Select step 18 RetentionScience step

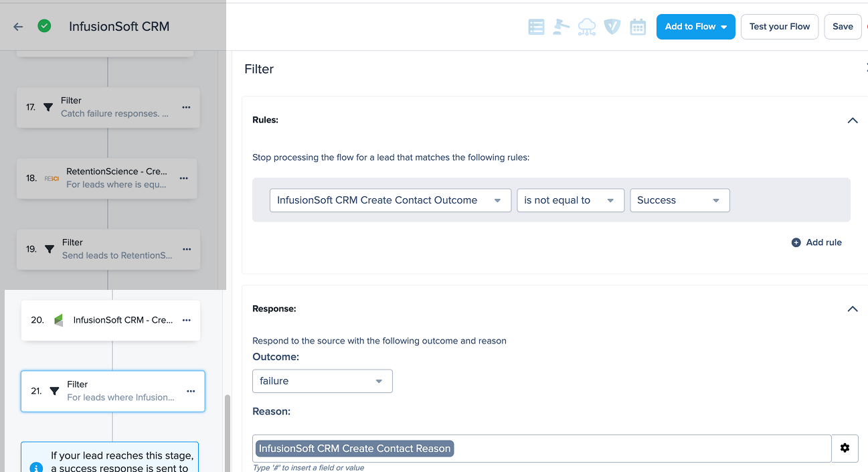(107, 178)
